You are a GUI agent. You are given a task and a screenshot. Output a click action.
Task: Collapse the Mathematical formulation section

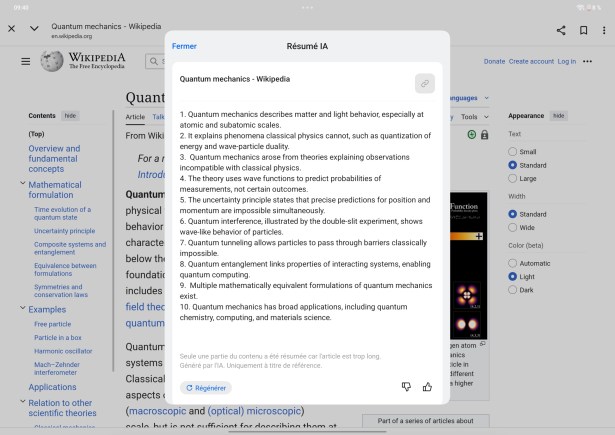click(x=23, y=183)
